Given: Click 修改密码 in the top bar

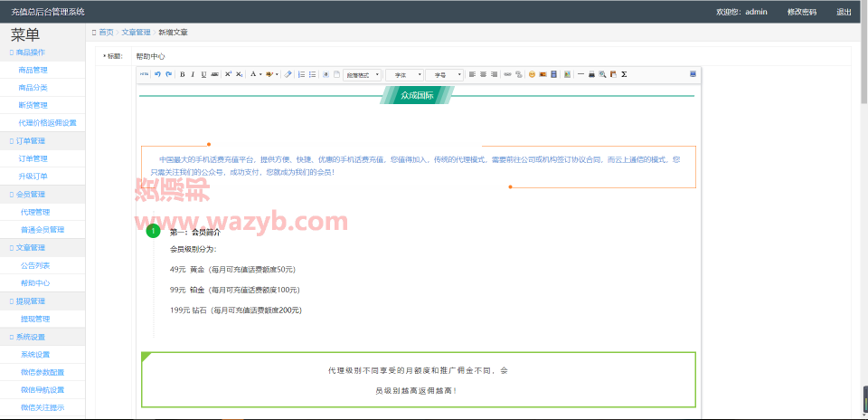Looking at the screenshot, I should pos(802,12).
